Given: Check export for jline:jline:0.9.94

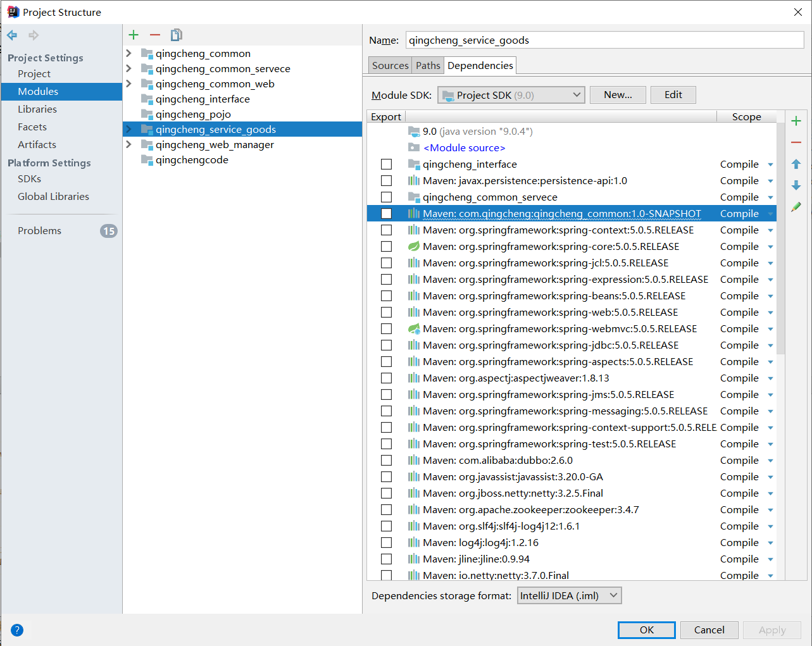Looking at the screenshot, I should 386,559.
